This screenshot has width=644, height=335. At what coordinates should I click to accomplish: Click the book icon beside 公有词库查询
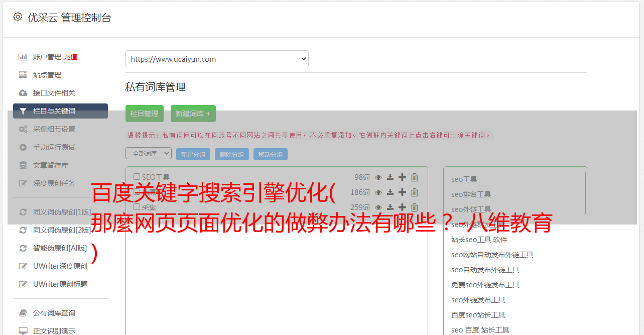coord(23,313)
